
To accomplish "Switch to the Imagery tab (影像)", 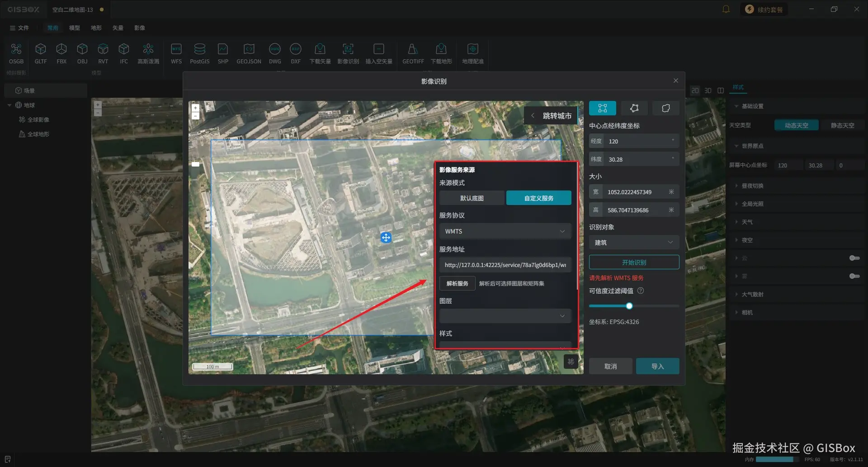I will pyautogui.click(x=140, y=28).
